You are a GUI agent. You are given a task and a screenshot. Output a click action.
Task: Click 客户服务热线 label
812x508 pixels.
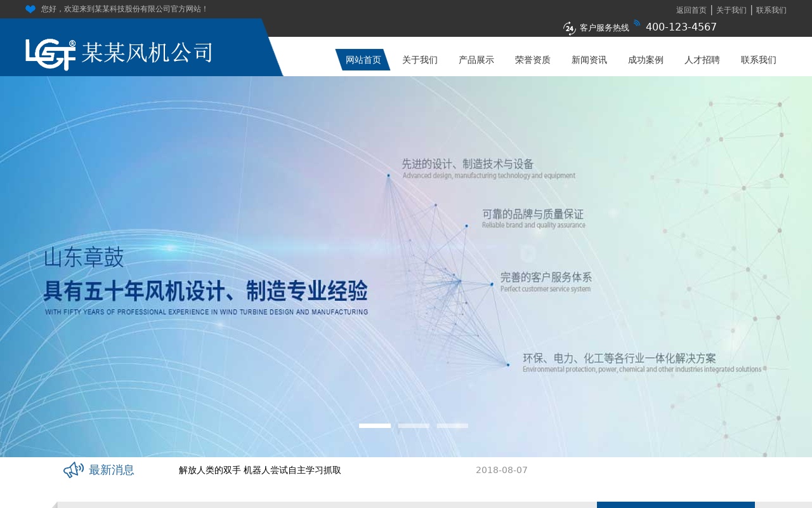click(x=605, y=28)
